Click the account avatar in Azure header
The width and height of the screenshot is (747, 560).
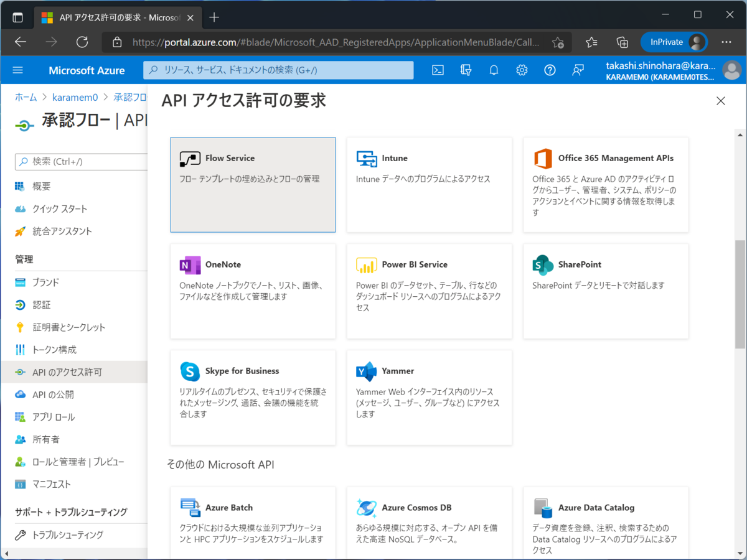732,70
